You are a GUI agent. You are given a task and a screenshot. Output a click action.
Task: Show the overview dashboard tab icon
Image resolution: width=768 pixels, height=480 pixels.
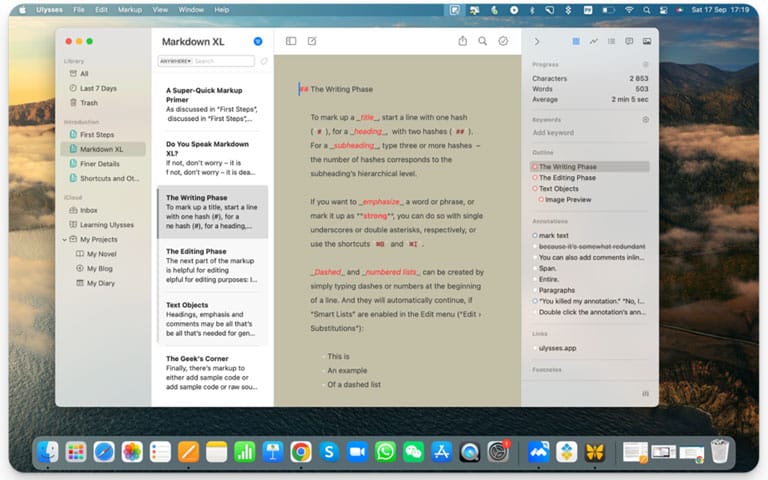click(x=576, y=42)
